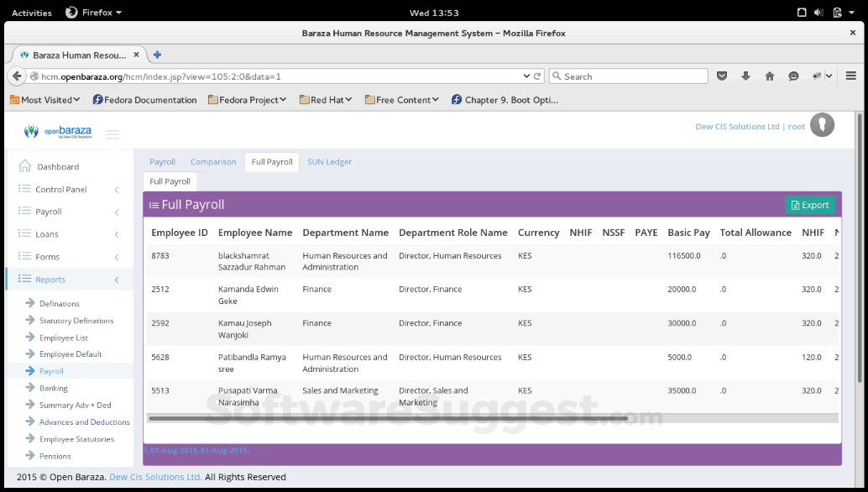Image resolution: width=868 pixels, height=492 pixels.
Task: Open the Firefox downloads arrow icon
Action: 745,76
